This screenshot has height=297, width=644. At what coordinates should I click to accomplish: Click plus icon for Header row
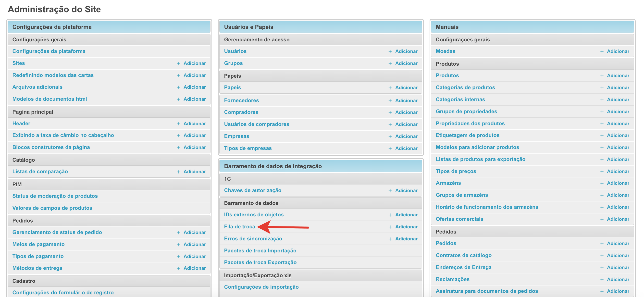(178, 124)
